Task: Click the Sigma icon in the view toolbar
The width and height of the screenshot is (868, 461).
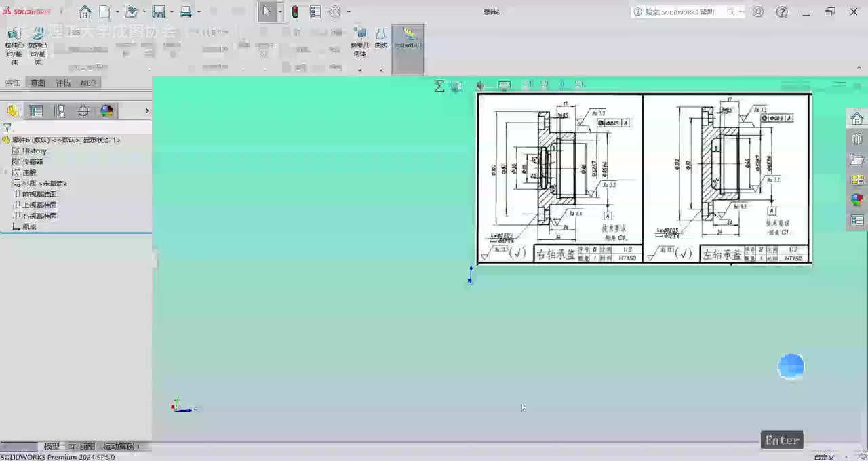Action: click(x=439, y=85)
